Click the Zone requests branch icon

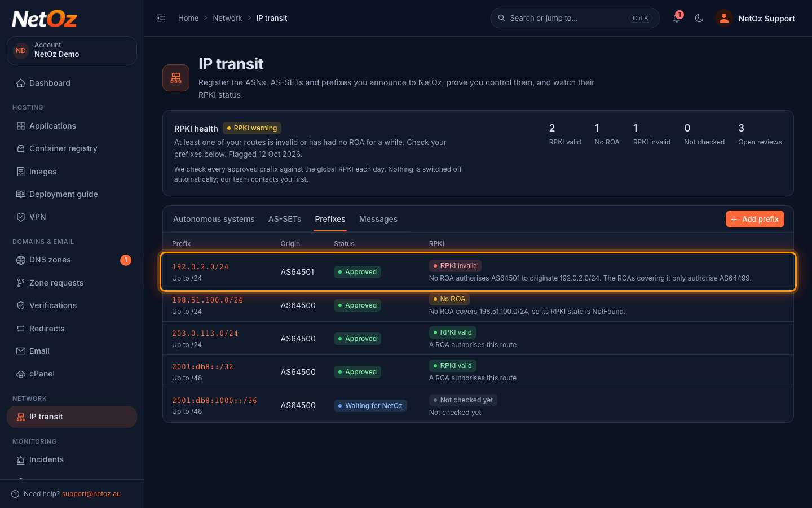pos(21,283)
